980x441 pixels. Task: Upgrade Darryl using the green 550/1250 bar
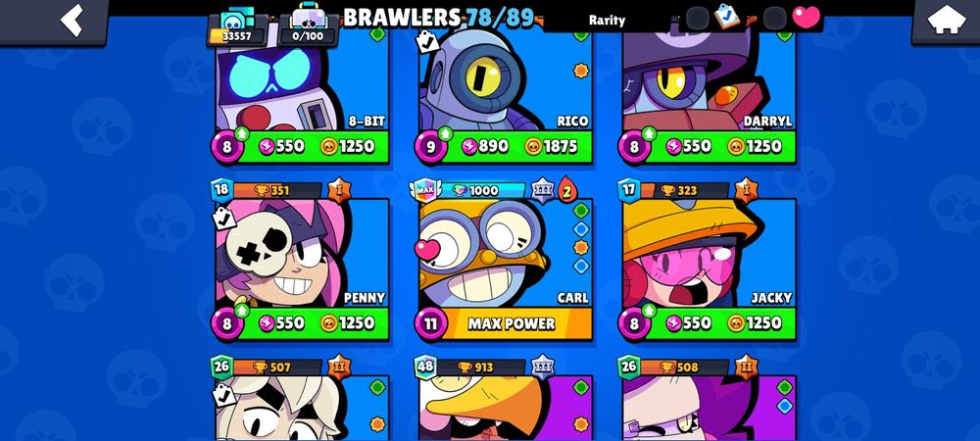pos(709,147)
